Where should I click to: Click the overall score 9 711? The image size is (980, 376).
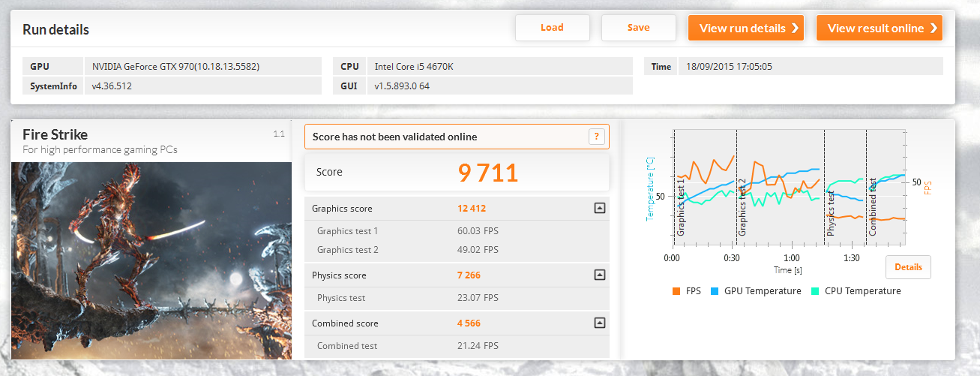point(488,173)
